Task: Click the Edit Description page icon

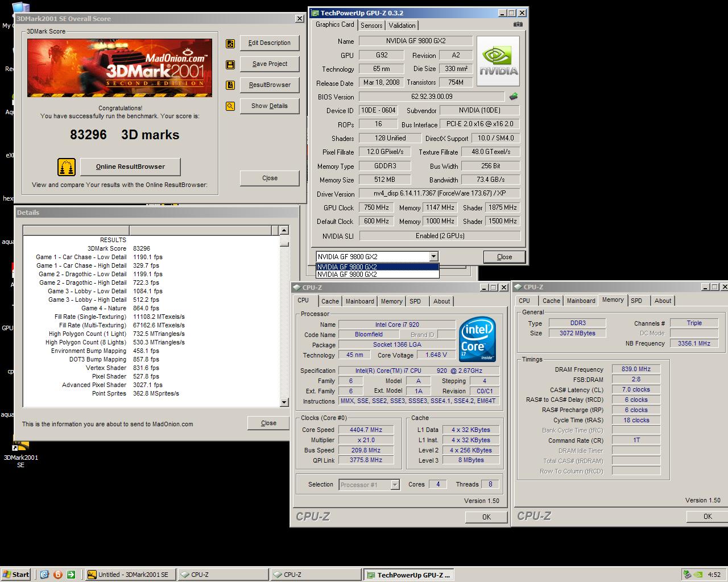Action: coord(230,43)
